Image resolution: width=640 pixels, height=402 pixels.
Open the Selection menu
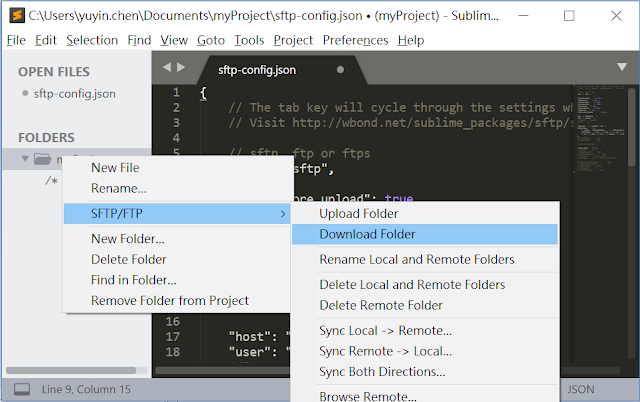[x=92, y=40]
